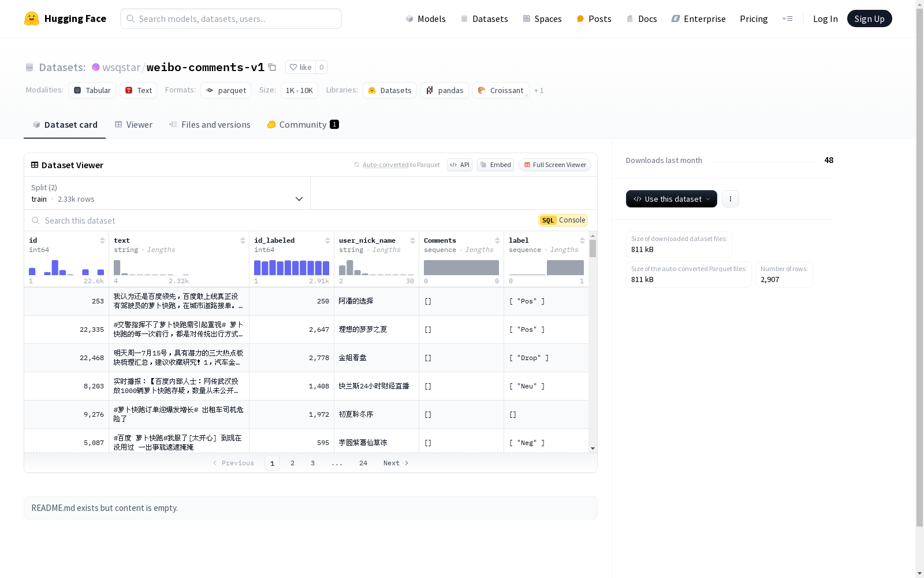This screenshot has width=924, height=578.
Task: Expand the Split train dropdown
Action: [x=167, y=193]
